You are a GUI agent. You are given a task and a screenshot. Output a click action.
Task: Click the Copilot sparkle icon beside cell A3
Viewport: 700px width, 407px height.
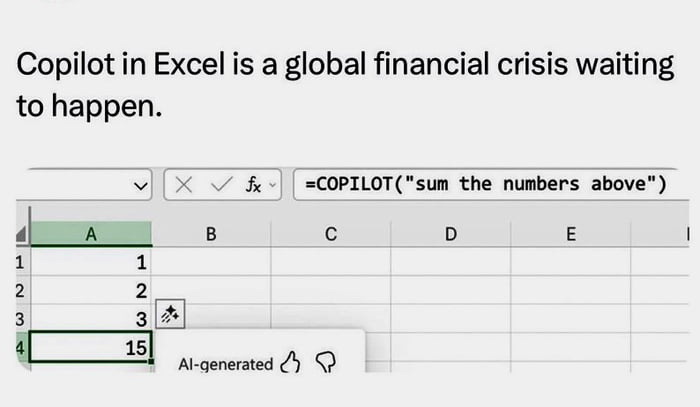point(170,317)
